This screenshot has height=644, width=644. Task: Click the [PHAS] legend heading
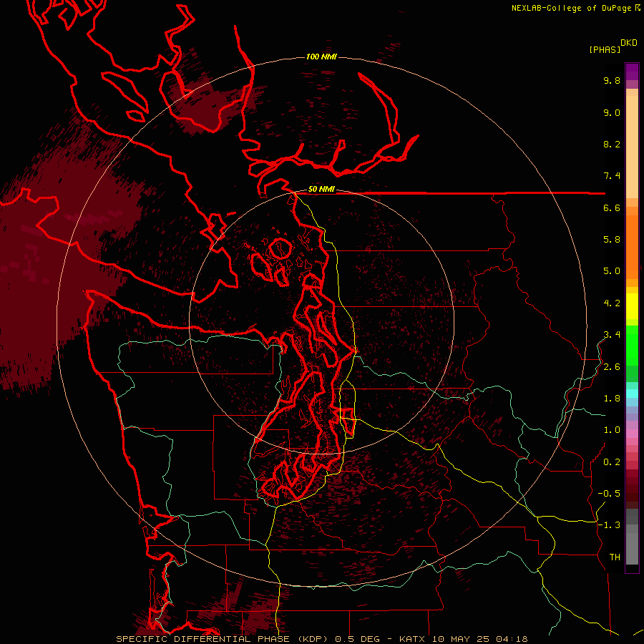[x=605, y=49]
